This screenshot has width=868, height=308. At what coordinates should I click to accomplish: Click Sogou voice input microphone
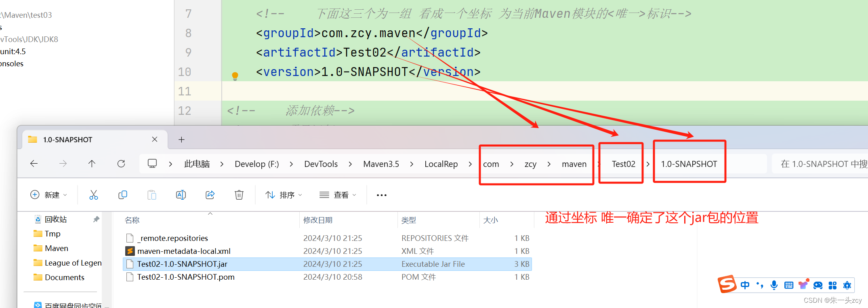[x=774, y=285]
